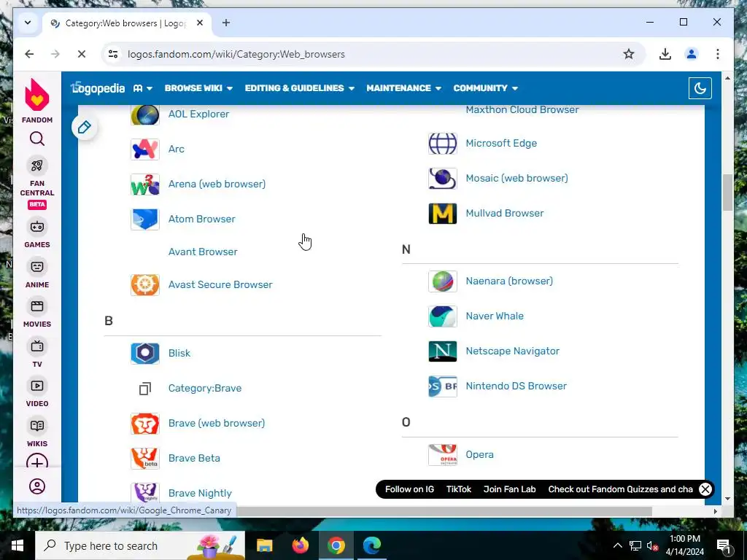
Task: Click the Microsoft Edge globe logo icon
Action: pos(443,144)
